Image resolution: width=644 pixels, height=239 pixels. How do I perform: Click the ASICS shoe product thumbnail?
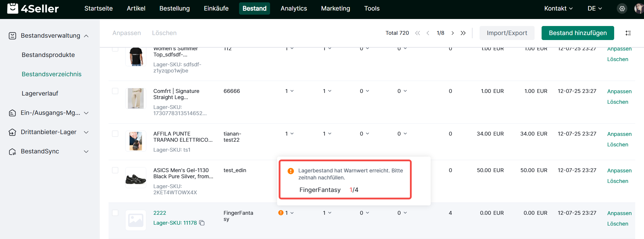click(x=136, y=178)
